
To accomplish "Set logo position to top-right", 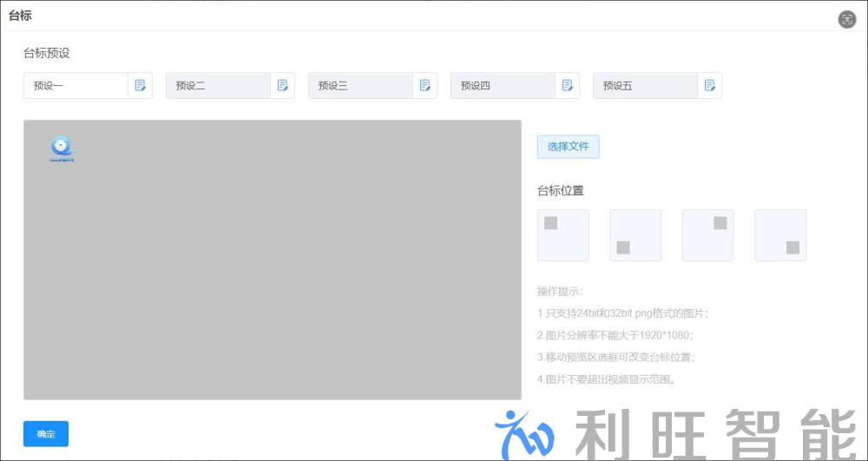I will (708, 235).
